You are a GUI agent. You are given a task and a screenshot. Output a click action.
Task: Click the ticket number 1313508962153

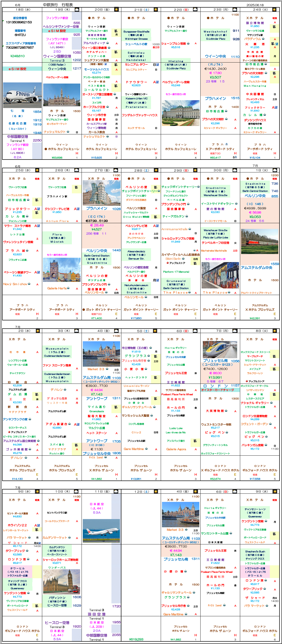(x=19, y=22)
